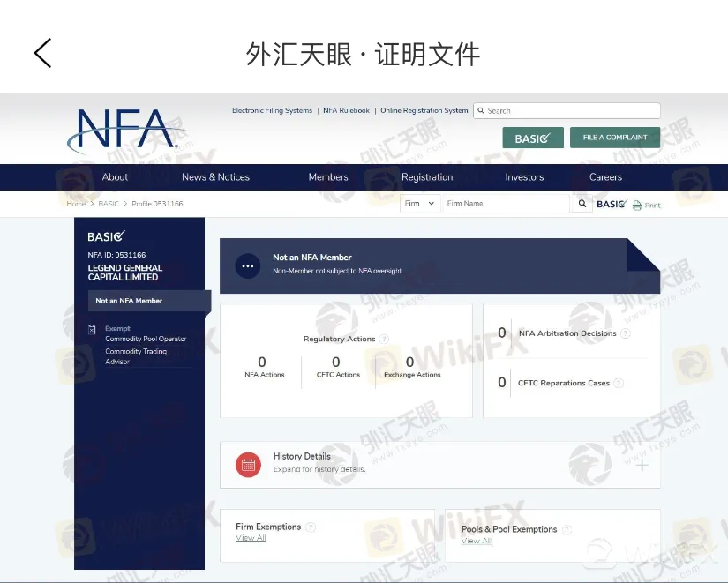The width and height of the screenshot is (728, 583).
Task: Open the Registration menu
Action: [x=427, y=177]
